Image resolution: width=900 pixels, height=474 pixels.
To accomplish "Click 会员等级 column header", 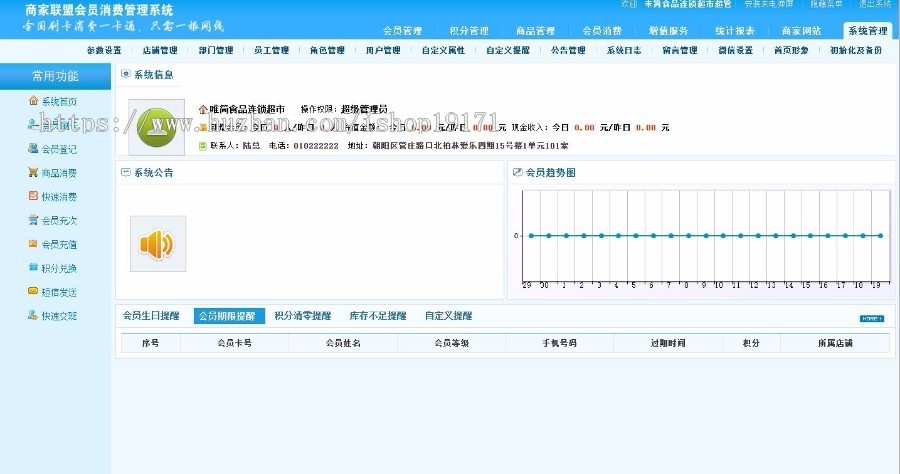I will coord(451,343).
